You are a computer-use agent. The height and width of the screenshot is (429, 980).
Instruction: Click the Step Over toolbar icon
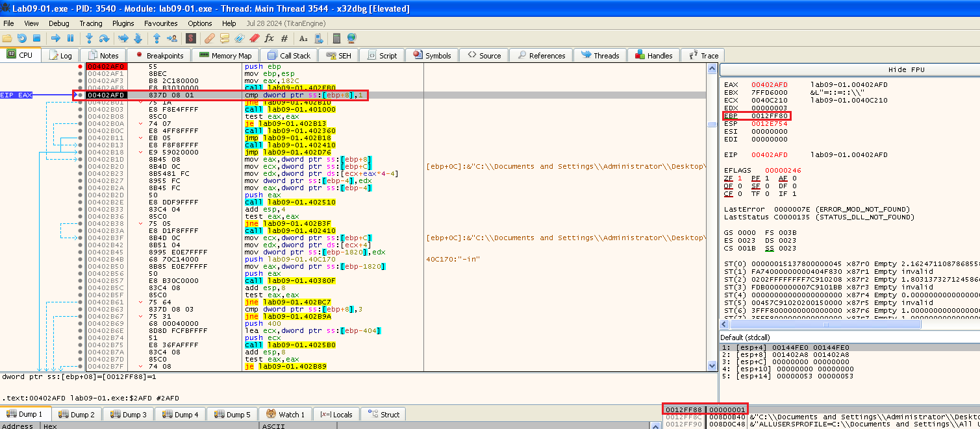pyautogui.click(x=104, y=38)
